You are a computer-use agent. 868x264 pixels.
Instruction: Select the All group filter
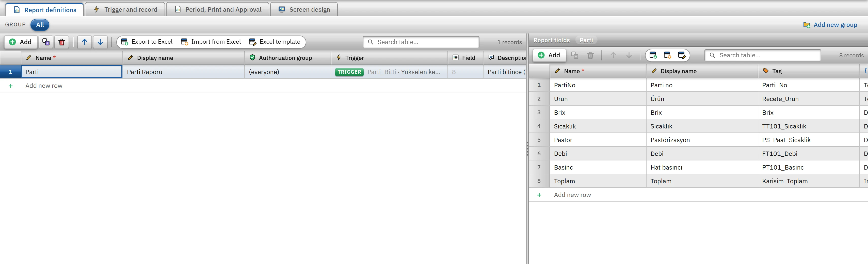click(x=40, y=25)
